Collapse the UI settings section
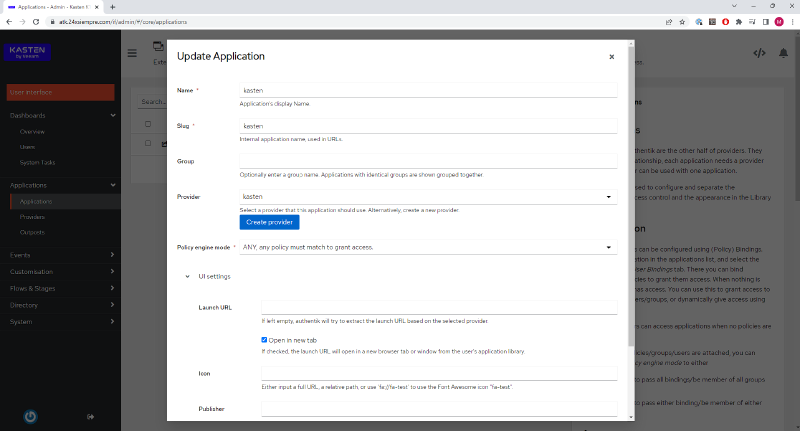Screen dimensions: 800x431 click(x=187, y=276)
